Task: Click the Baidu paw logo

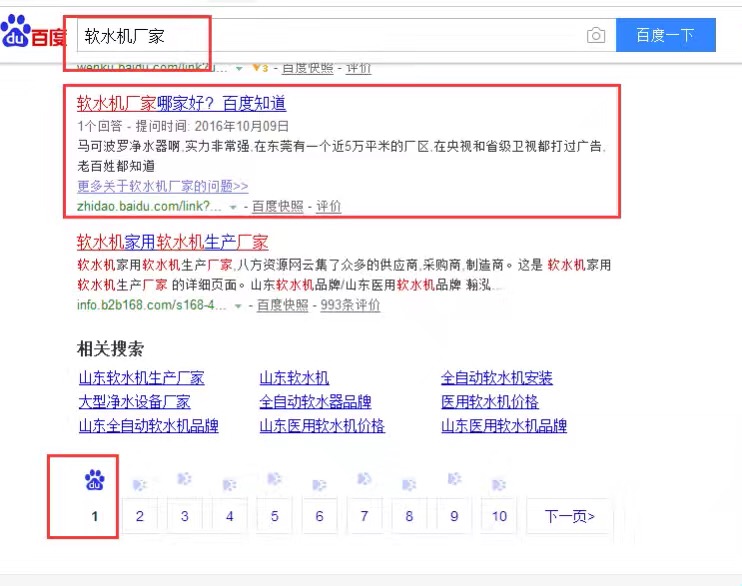Action: [16, 31]
